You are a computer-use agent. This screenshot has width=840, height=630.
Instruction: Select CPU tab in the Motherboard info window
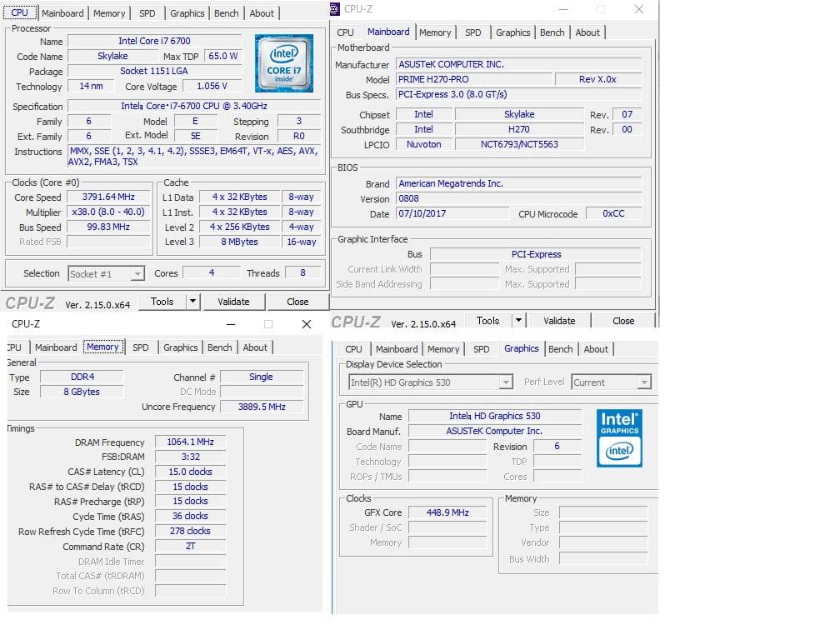[345, 32]
